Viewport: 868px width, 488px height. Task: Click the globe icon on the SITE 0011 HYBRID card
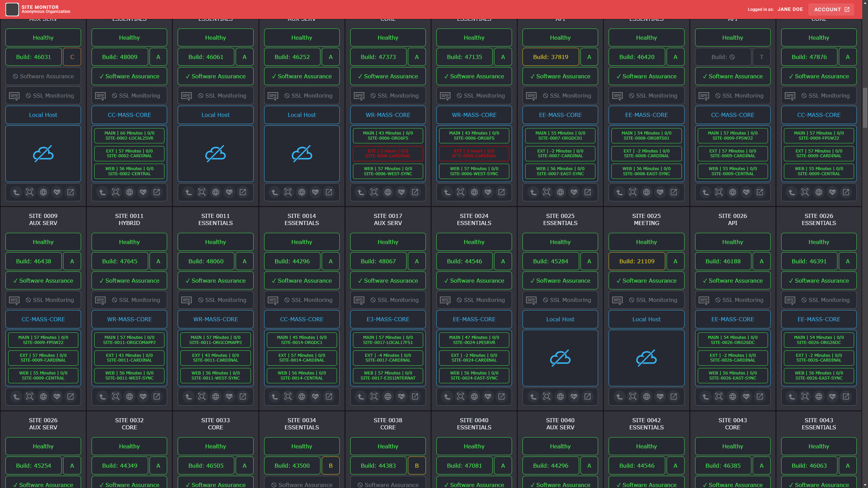point(129,396)
